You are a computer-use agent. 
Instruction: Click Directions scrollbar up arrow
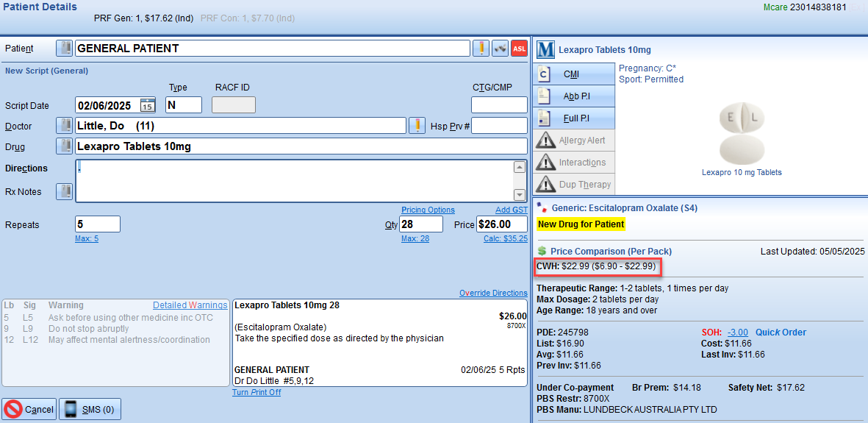pos(519,168)
